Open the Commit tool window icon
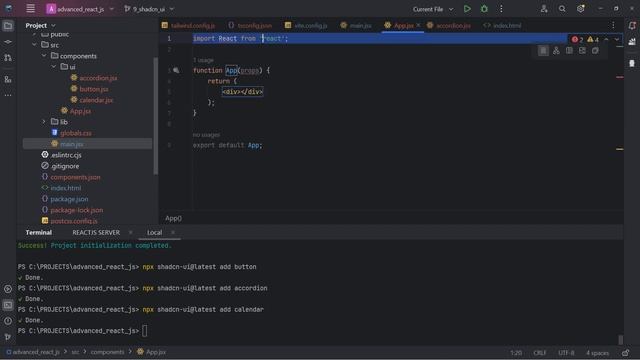The image size is (640, 360). pos(8,42)
